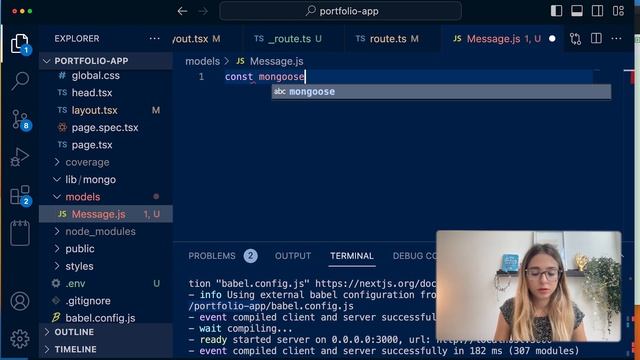Click the portfolio-app command center search box
This screenshot has width=640, height=360.
point(340,11)
